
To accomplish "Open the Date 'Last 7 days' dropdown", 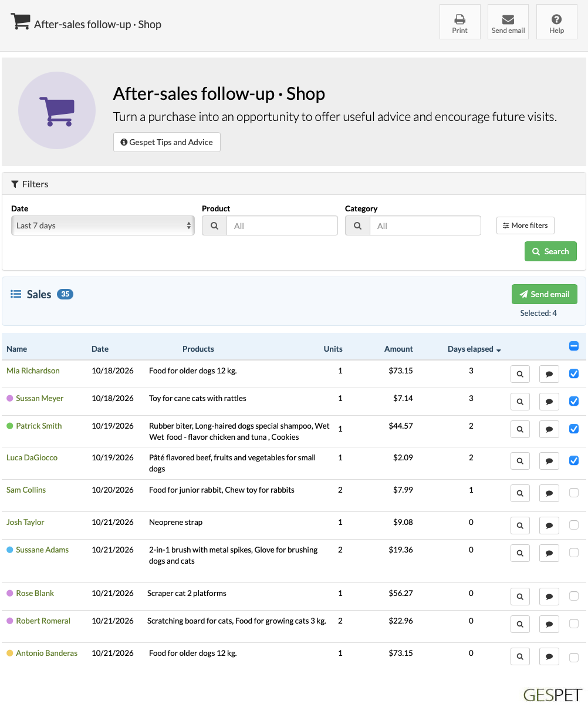I will [103, 225].
